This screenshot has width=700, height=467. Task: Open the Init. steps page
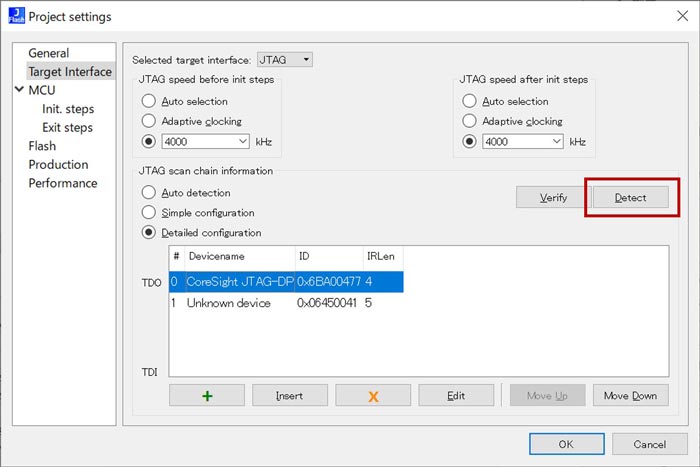pyautogui.click(x=68, y=109)
